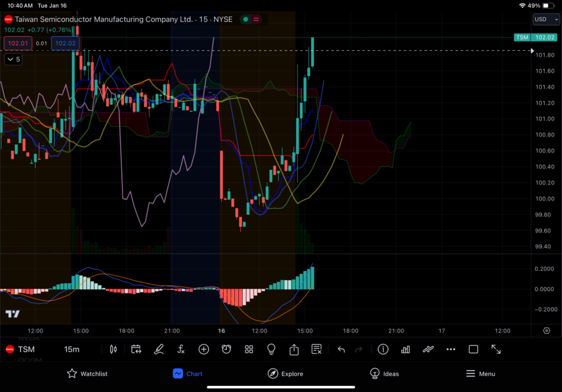Tap the line chart trend icon
Image resolution: width=562 pixels, height=392 pixels.
point(428,349)
